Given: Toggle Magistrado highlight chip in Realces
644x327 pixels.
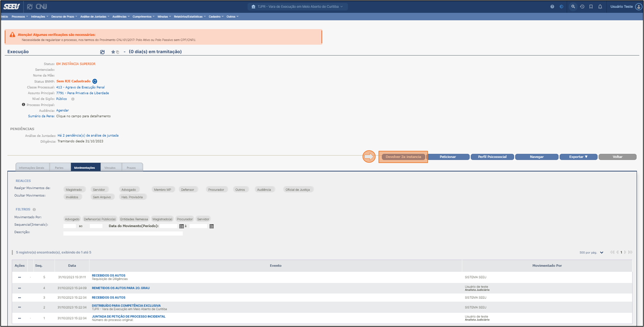Looking at the screenshot, I should (x=74, y=190).
